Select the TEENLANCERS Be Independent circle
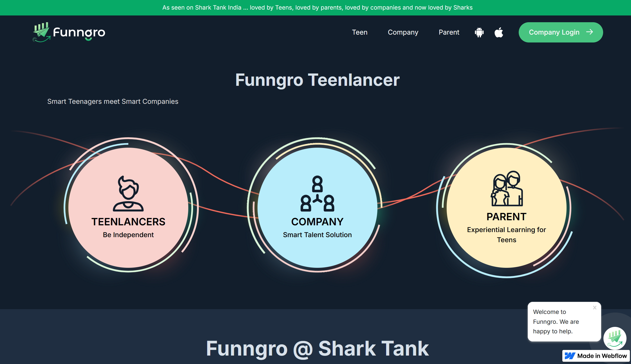 [128, 208]
